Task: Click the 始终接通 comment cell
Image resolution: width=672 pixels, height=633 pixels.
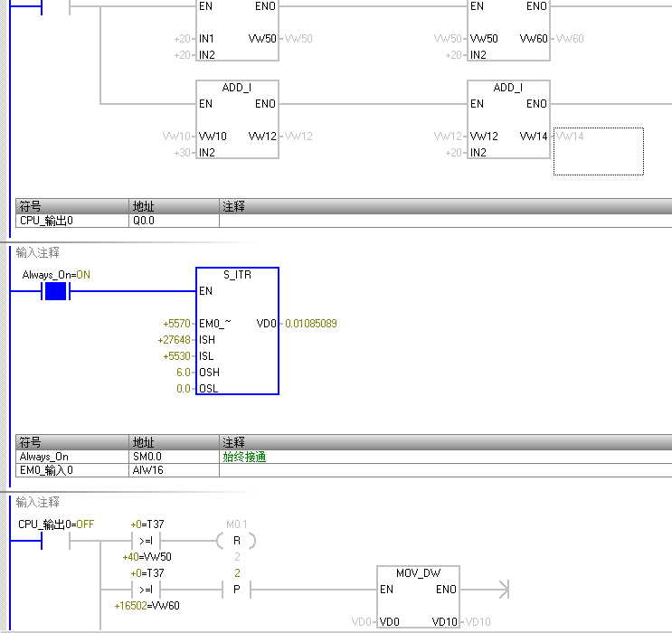Action: point(244,457)
